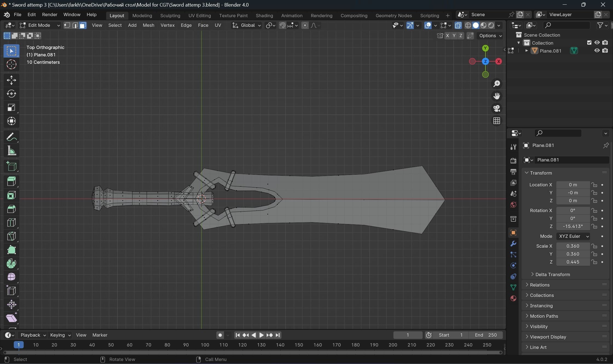The width and height of the screenshot is (613, 364).
Task: Open the Options dropdown
Action: [x=490, y=36]
